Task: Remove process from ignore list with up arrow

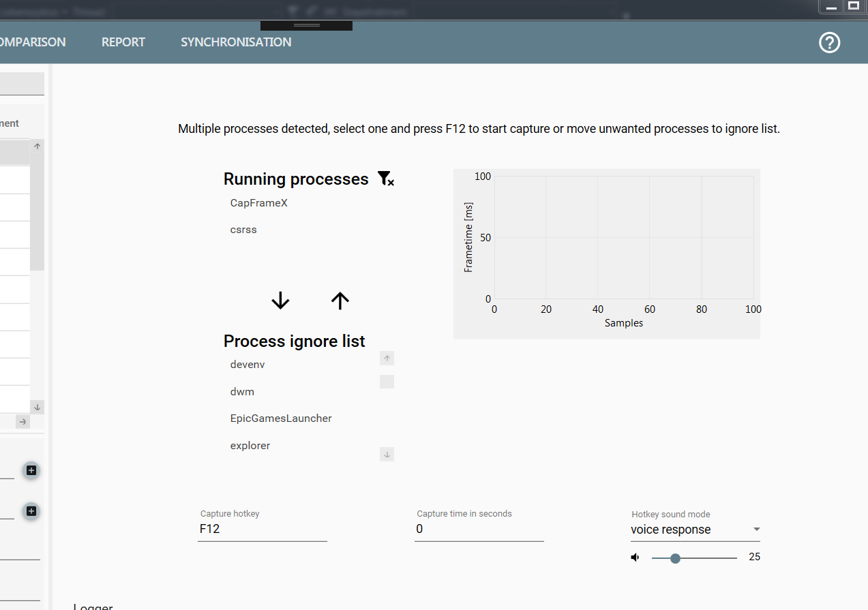Action: 340,301
